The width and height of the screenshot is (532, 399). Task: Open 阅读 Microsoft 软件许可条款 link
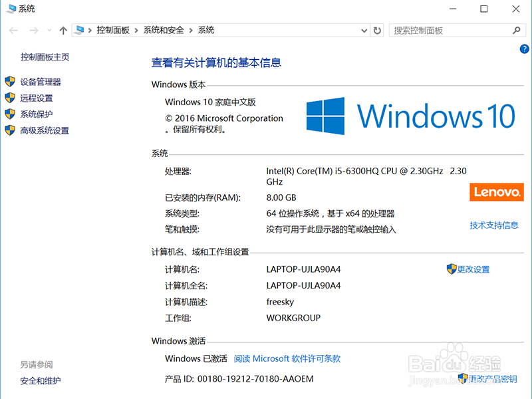287,358
